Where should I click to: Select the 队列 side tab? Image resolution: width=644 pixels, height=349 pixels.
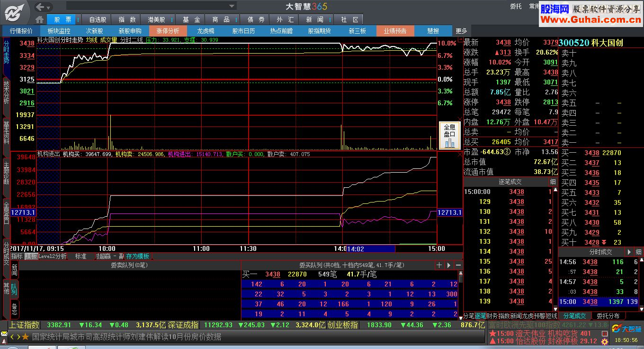click(x=14, y=289)
